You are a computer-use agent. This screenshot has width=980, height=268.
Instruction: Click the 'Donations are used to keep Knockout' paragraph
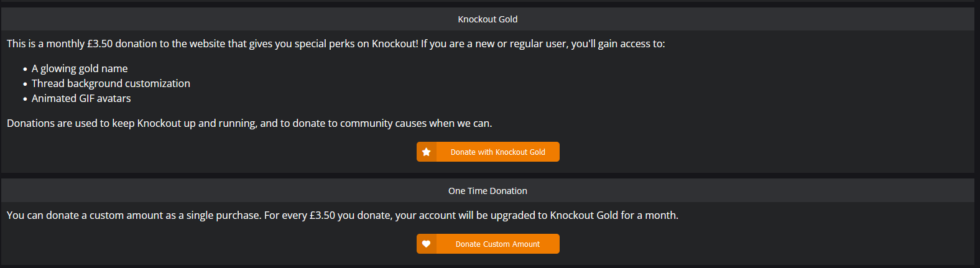(249, 123)
